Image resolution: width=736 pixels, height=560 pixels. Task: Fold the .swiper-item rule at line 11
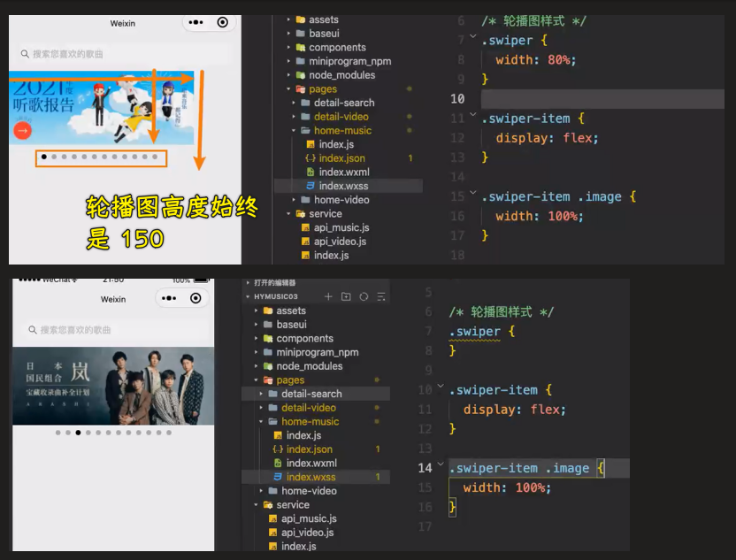(473, 114)
